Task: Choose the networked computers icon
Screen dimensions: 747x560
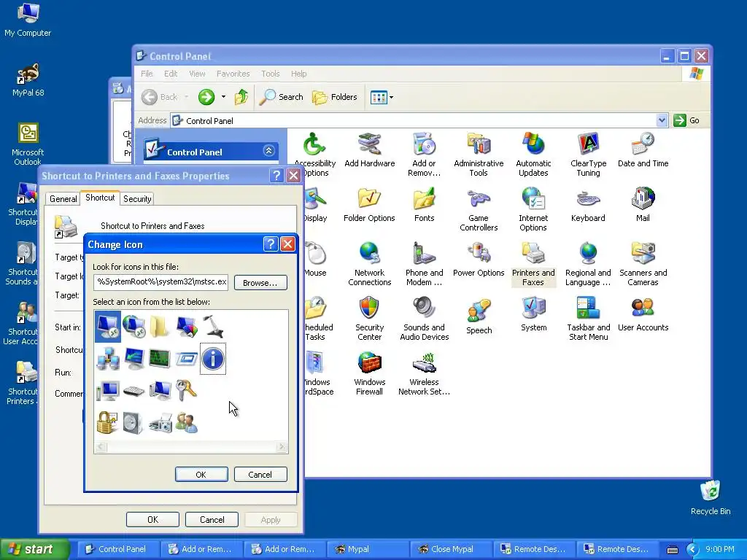Action: click(108, 359)
